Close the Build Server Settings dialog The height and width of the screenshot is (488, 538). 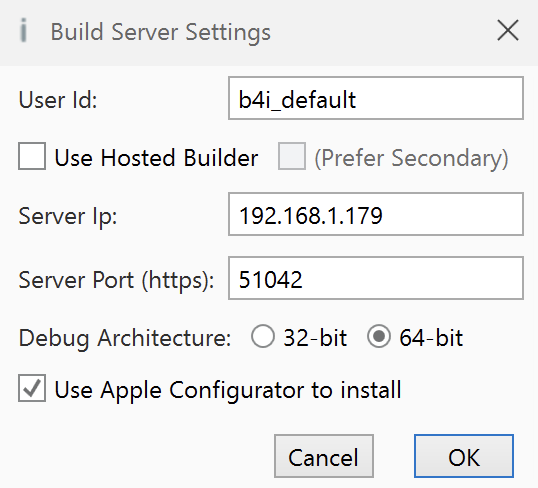click(x=508, y=31)
